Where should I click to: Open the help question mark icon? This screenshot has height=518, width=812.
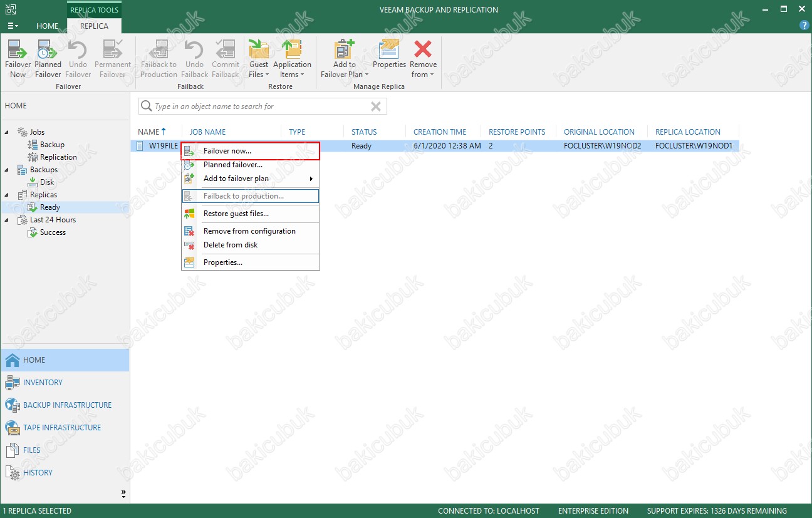click(804, 25)
